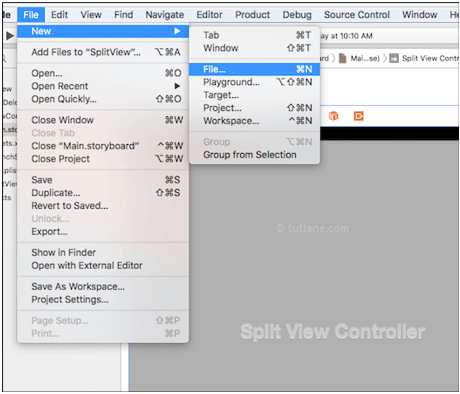460x394 pixels.
Task: Click the Run play button in toolbar
Action: (x=10, y=35)
